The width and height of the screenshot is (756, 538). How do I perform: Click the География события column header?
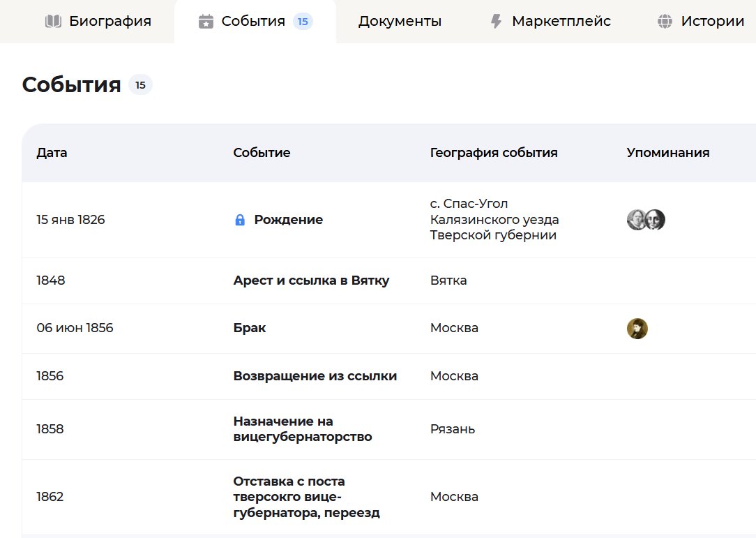pyautogui.click(x=494, y=152)
